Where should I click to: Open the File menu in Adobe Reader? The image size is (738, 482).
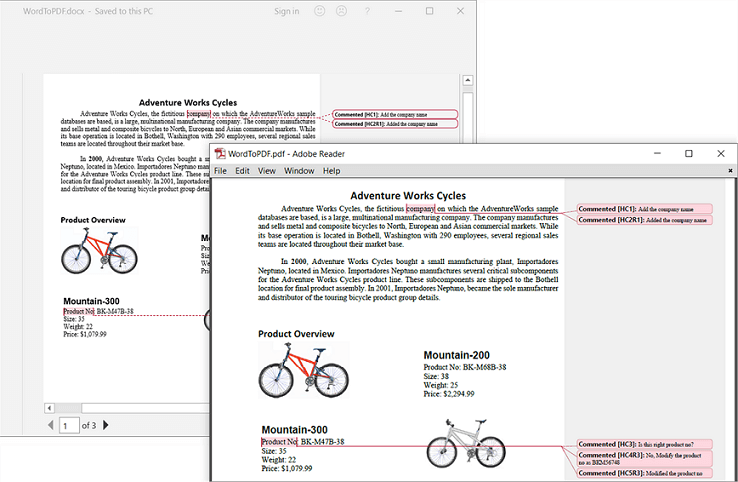(x=220, y=171)
